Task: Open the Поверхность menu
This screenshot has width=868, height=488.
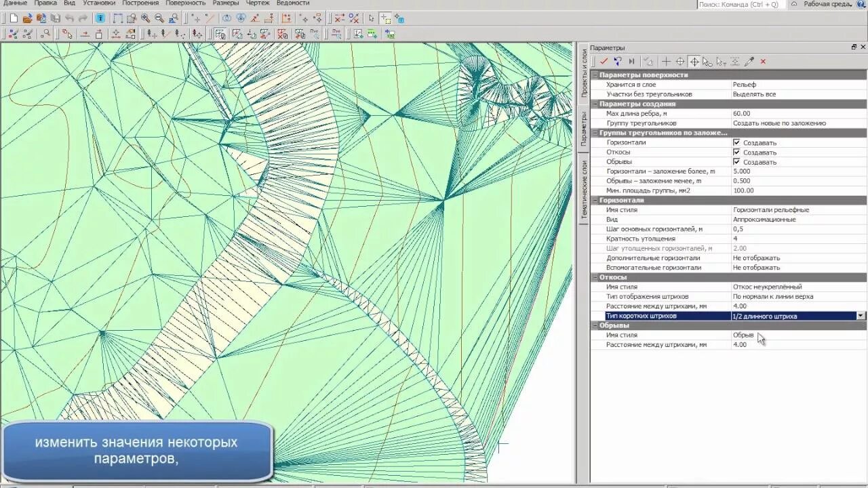Action: pyautogui.click(x=186, y=3)
